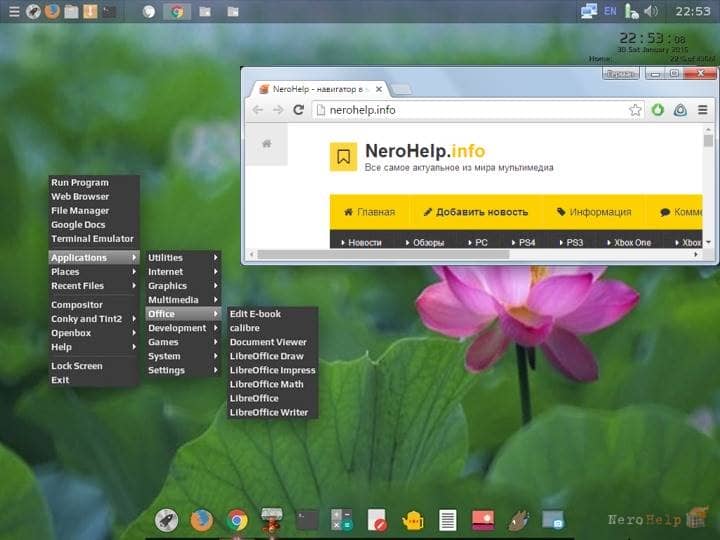
Task: Click the 22:53 clock in top panel
Action: coord(693,11)
